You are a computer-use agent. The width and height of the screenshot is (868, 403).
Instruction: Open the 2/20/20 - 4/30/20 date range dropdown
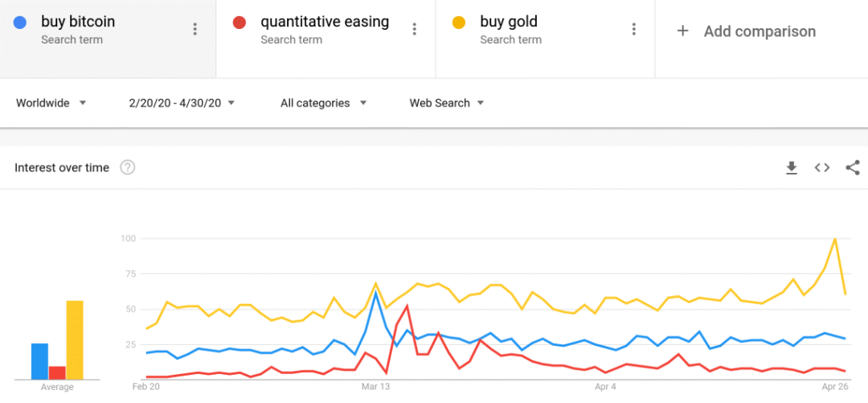point(182,103)
